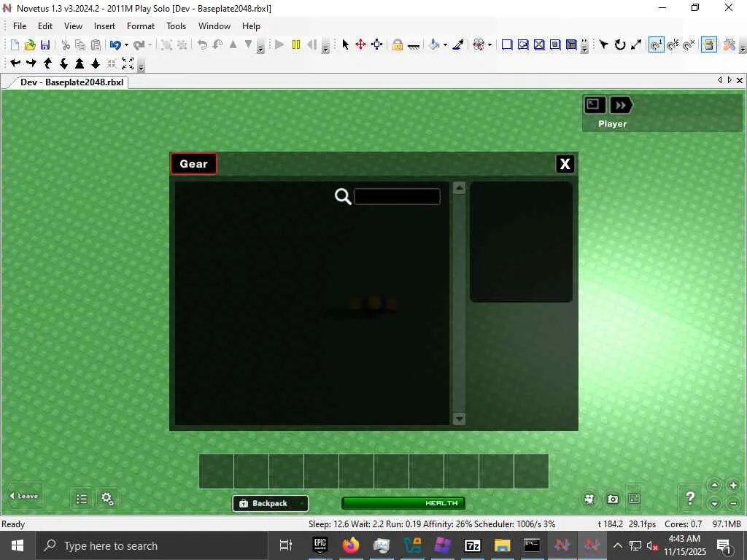Click the in-game help question mark
747x560 pixels.
tap(690, 498)
